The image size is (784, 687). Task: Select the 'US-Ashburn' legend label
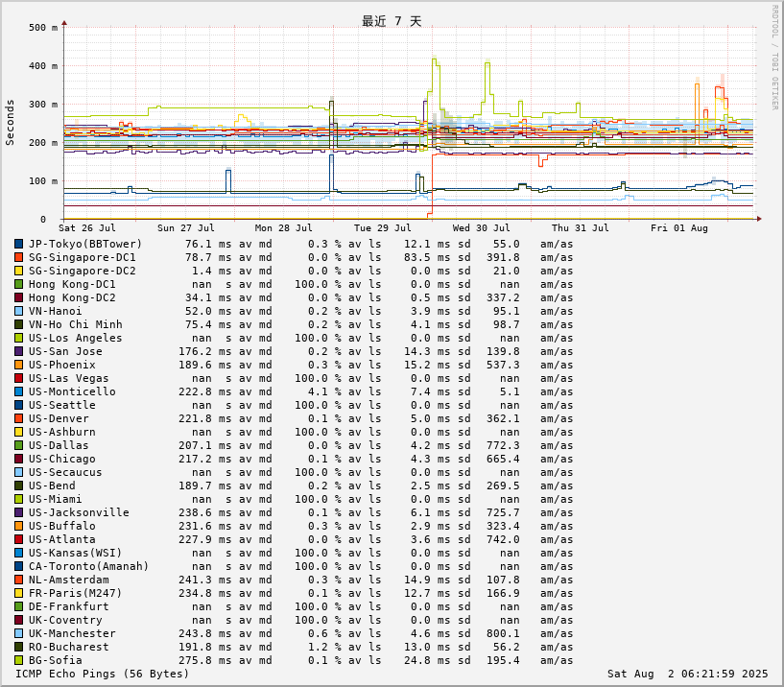(62, 433)
